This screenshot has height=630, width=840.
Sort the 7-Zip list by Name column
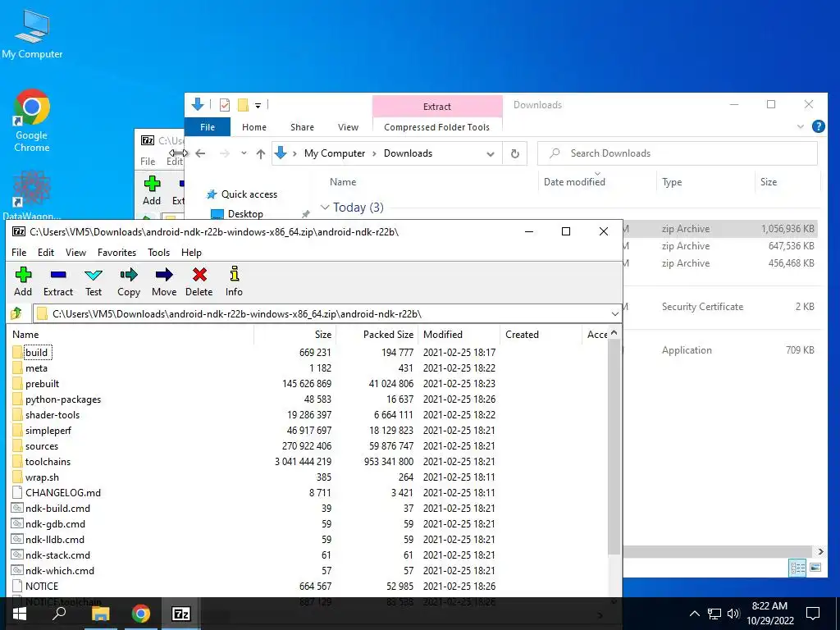131,335
